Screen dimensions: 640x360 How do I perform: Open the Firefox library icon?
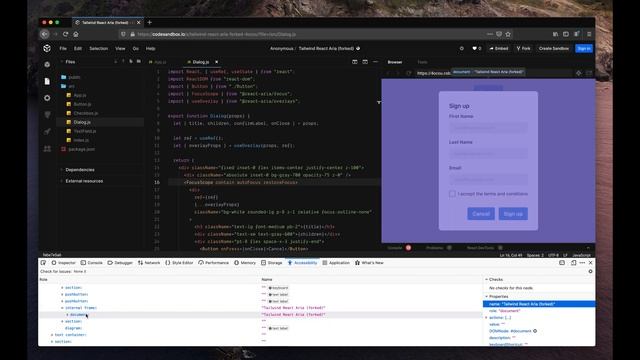(555, 34)
